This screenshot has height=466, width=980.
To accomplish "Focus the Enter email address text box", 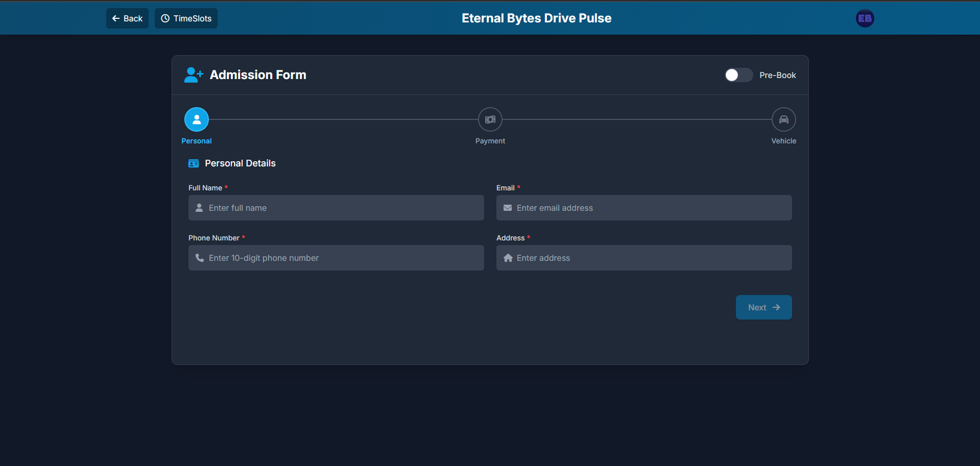I will (650, 208).
